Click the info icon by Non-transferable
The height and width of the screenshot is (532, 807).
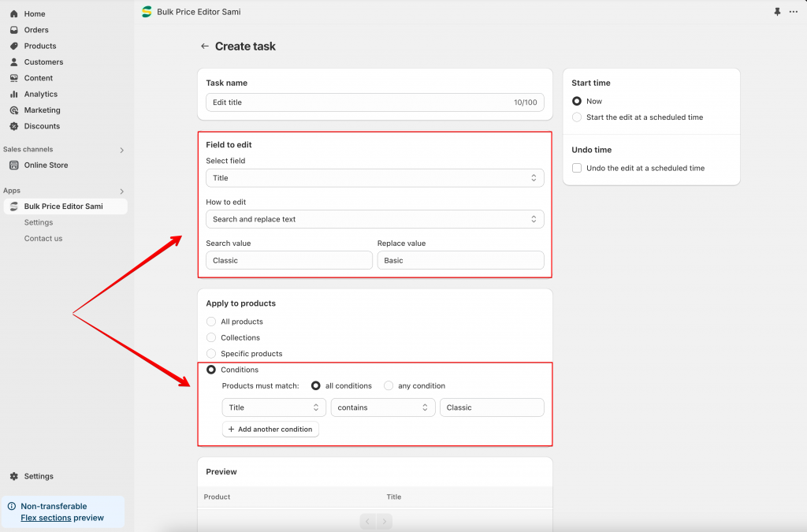[x=12, y=506]
